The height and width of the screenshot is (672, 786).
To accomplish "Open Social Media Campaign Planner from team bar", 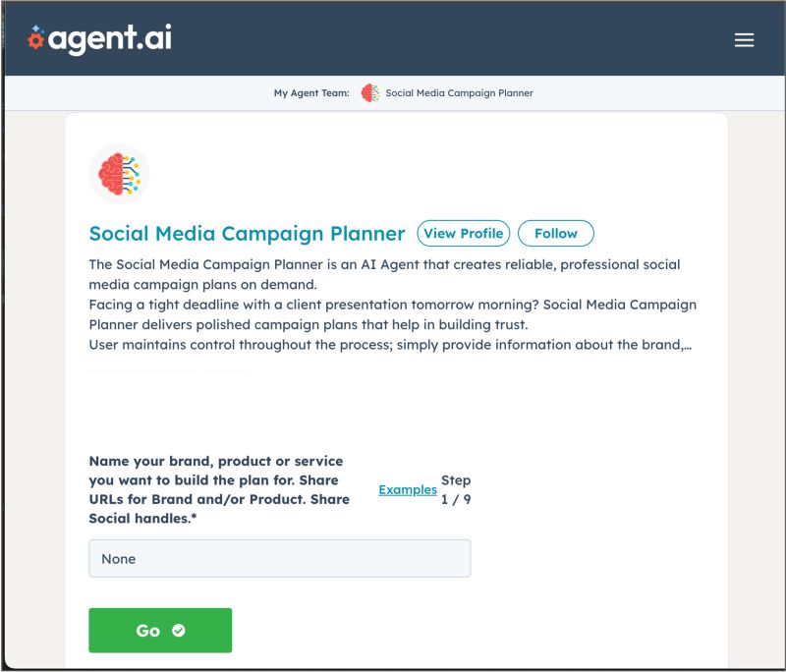I will pos(459,93).
